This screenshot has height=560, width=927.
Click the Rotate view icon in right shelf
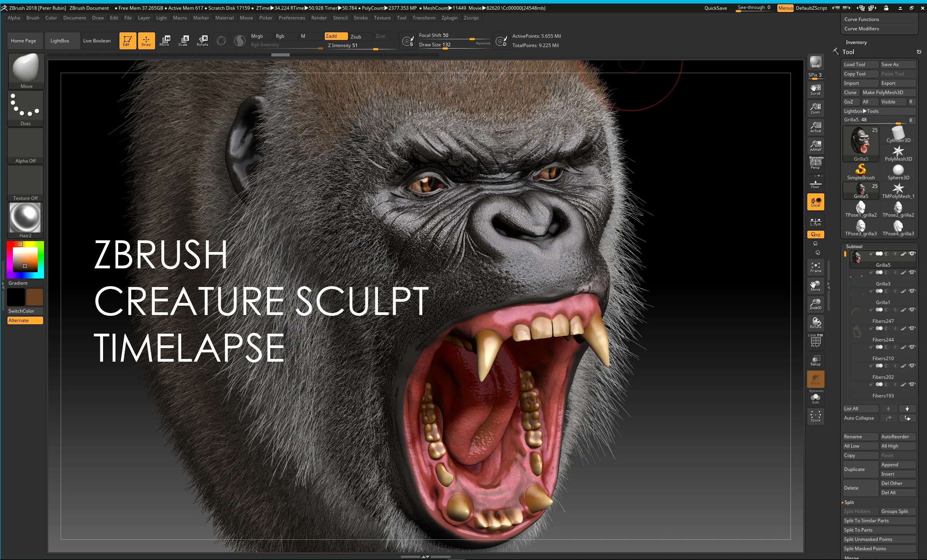(815, 323)
